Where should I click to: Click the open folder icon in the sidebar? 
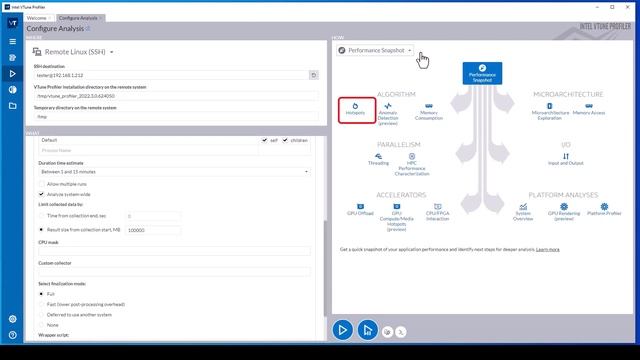(x=13, y=106)
